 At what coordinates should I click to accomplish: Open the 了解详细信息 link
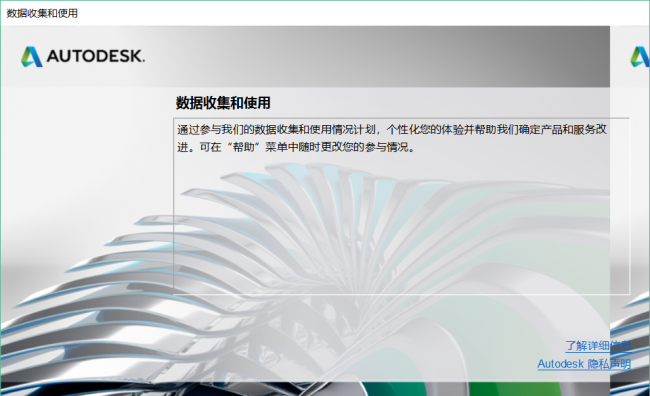pos(598,346)
